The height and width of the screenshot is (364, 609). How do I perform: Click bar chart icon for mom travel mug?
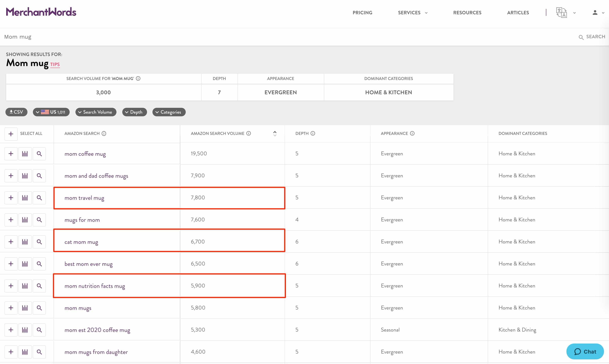tap(25, 198)
